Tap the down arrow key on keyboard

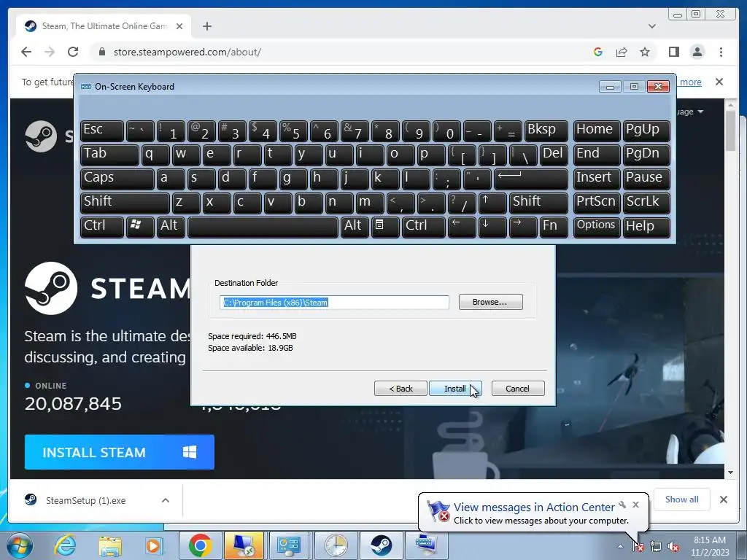pyautogui.click(x=492, y=227)
